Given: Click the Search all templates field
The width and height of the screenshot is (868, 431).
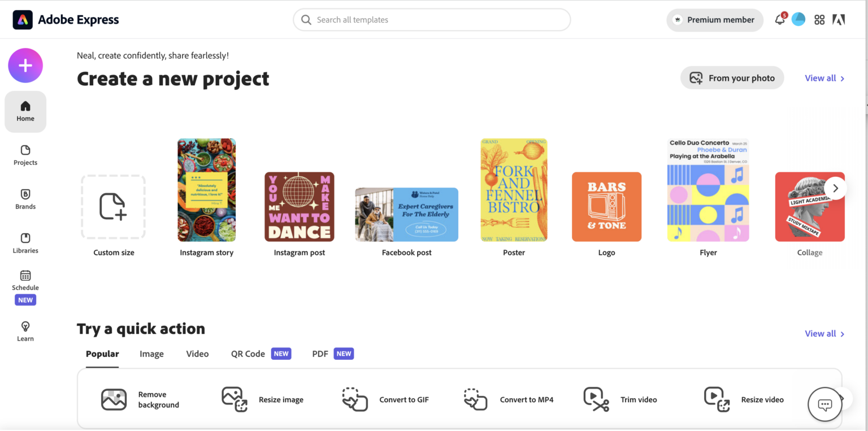Looking at the screenshot, I should point(431,19).
